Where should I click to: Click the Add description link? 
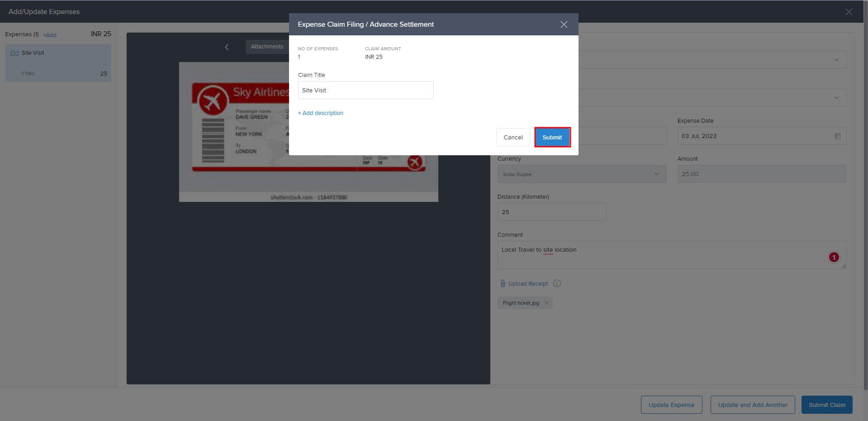point(321,113)
